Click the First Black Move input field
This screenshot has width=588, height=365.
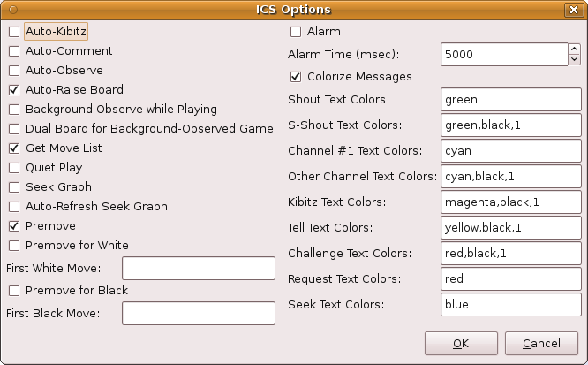(x=199, y=313)
